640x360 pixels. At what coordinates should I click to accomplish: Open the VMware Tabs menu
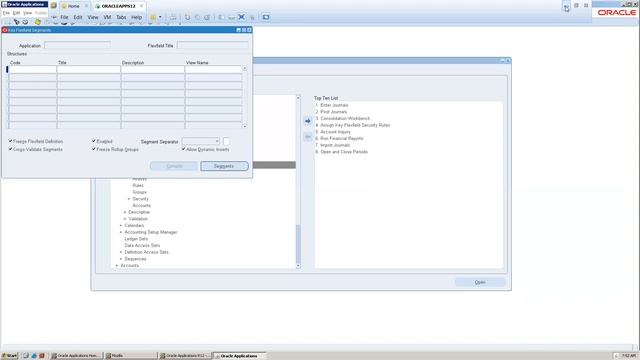(121, 17)
